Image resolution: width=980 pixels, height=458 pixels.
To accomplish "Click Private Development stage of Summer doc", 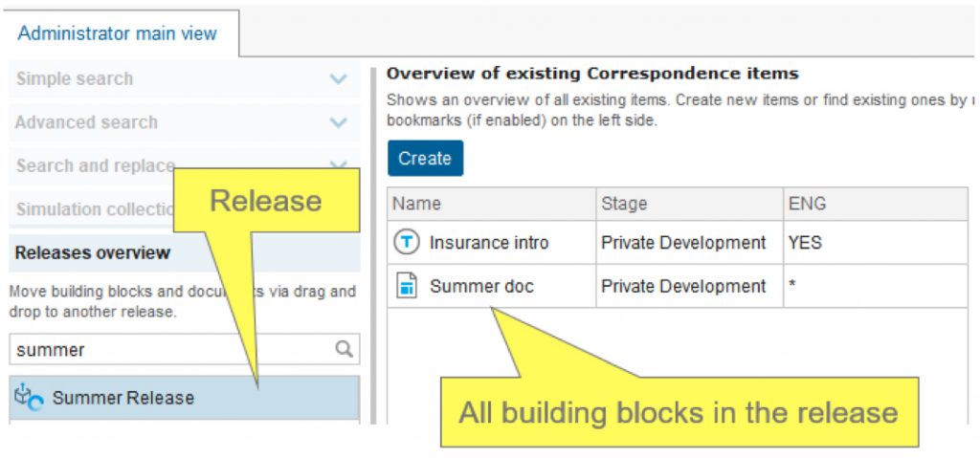I will click(x=683, y=286).
